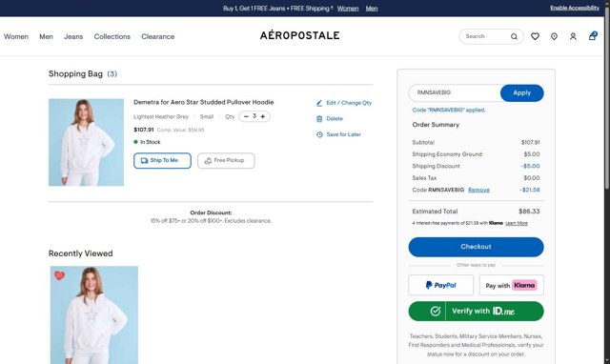
Task: Open the Collections navigation menu
Action: [x=112, y=36]
